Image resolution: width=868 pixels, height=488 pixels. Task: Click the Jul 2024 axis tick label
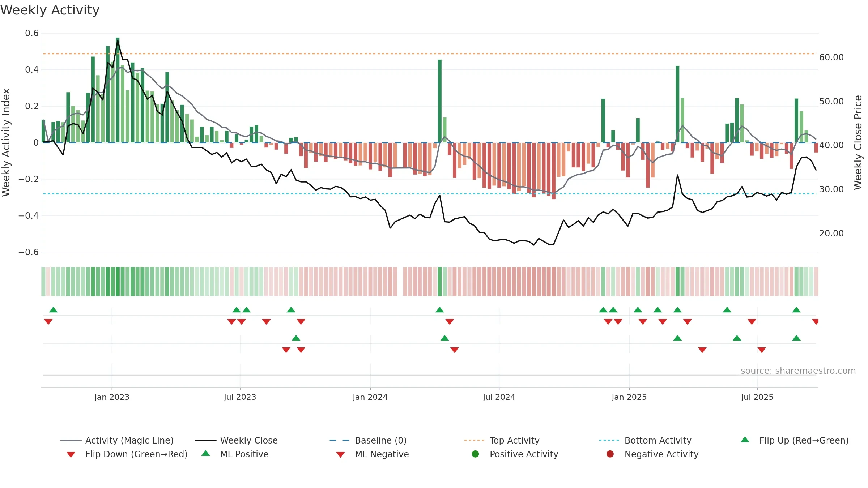(x=499, y=397)
